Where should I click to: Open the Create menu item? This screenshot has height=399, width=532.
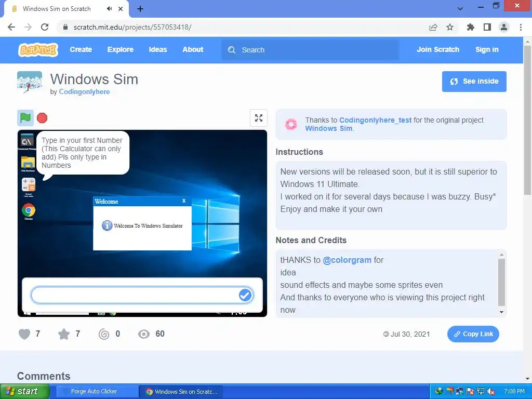click(81, 49)
